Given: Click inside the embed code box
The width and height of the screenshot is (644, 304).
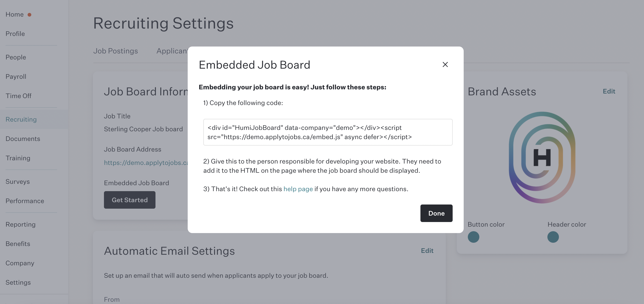Looking at the screenshot, I should click(x=328, y=132).
